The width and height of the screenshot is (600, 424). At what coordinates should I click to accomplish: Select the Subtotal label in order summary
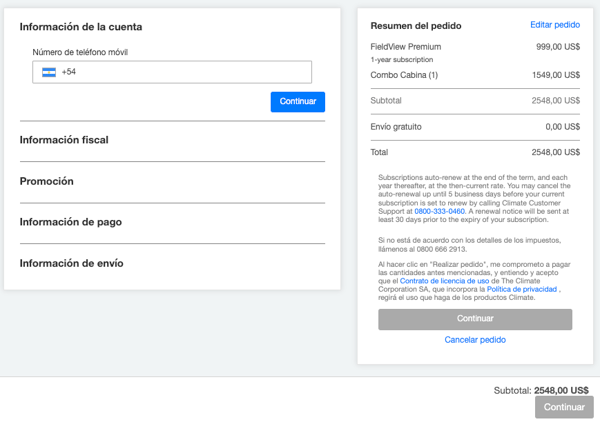point(386,101)
